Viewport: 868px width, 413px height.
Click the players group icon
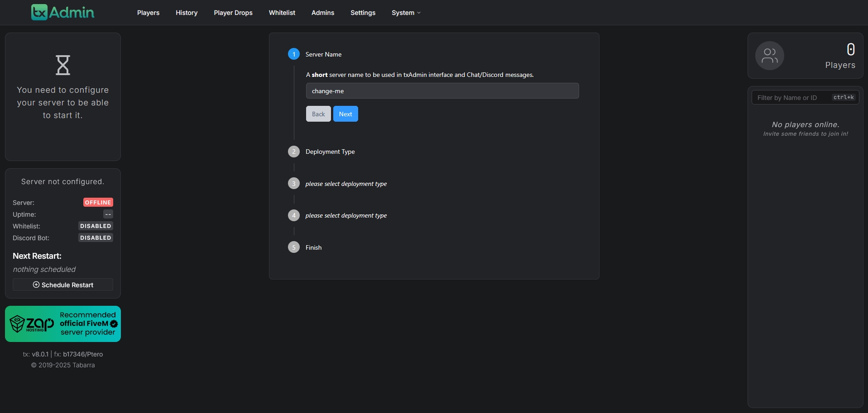[769, 56]
